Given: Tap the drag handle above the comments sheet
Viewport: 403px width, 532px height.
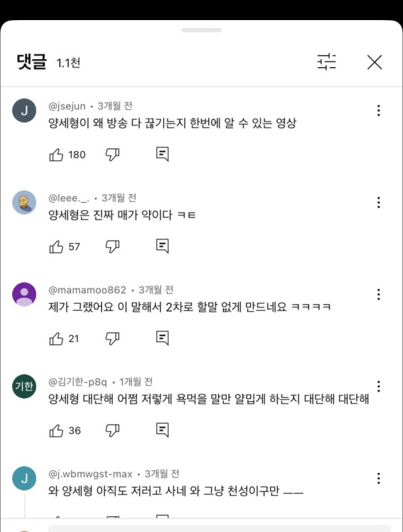Looking at the screenshot, I should [201, 30].
